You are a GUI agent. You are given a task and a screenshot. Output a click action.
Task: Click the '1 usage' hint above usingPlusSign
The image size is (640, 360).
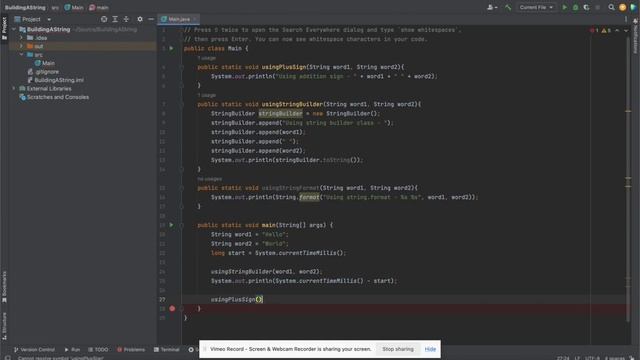coord(207,58)
